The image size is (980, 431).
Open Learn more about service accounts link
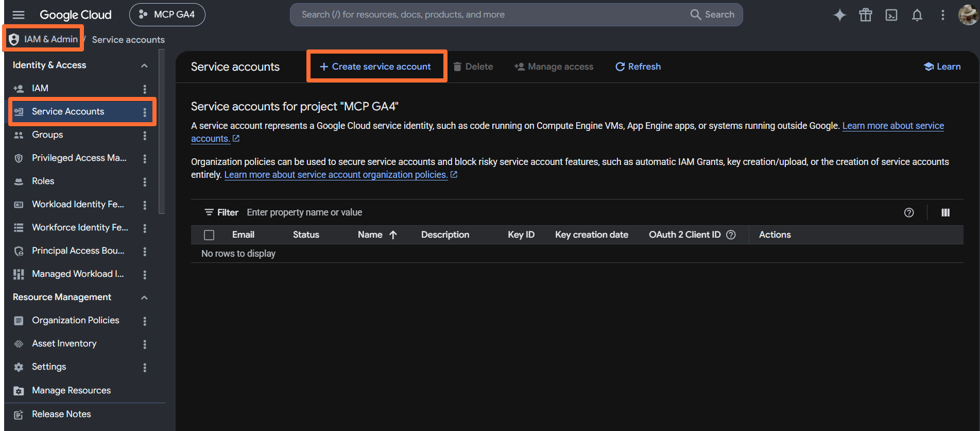tap(893, 125)
